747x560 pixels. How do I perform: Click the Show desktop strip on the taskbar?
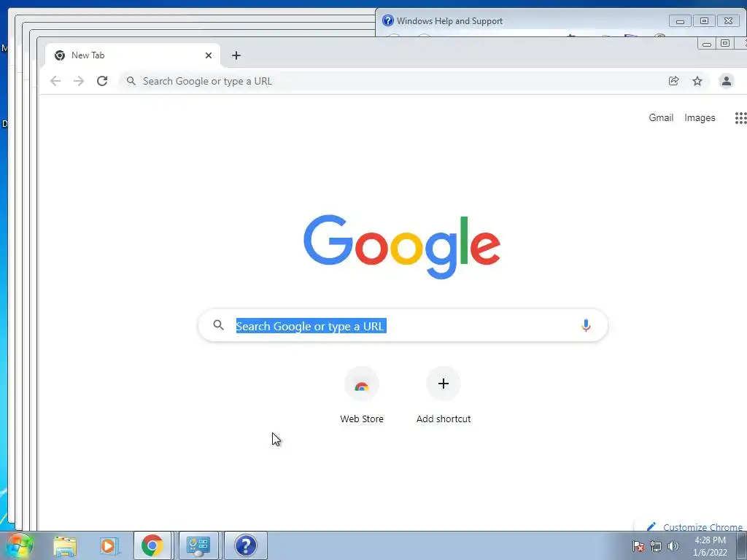pyautogui.click(x=742, y=545)
